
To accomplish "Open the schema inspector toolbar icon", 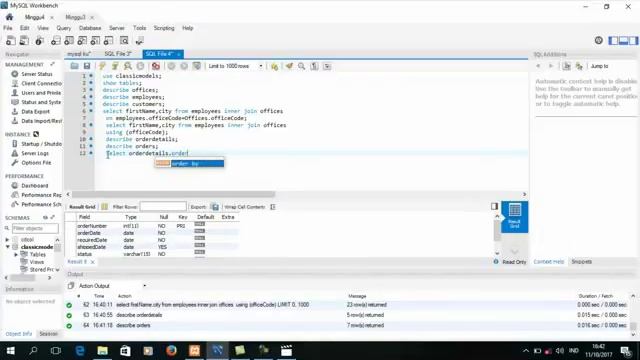I will (39, 40).
